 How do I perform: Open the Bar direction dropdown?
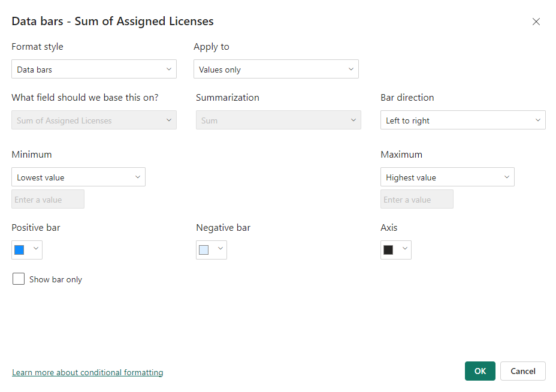(463, 120)
